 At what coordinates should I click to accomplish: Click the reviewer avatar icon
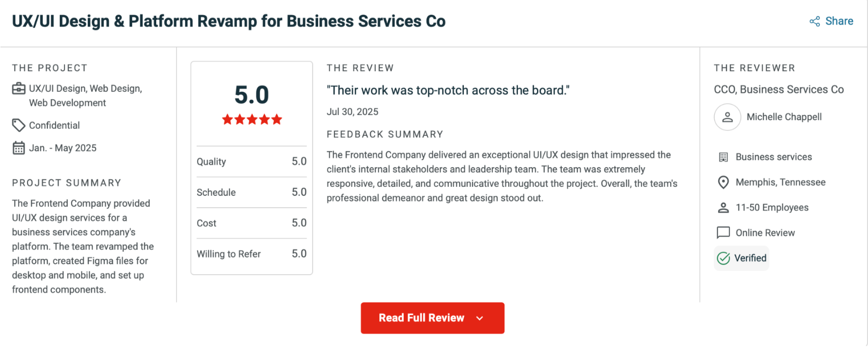(727, 117)
